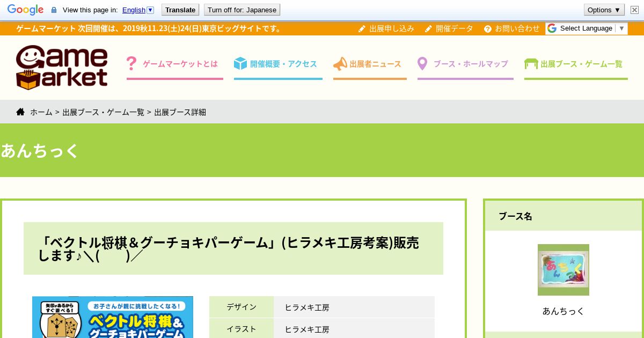
Task: Open ゲームマーケットとは menu item
Action: [180, 64]
